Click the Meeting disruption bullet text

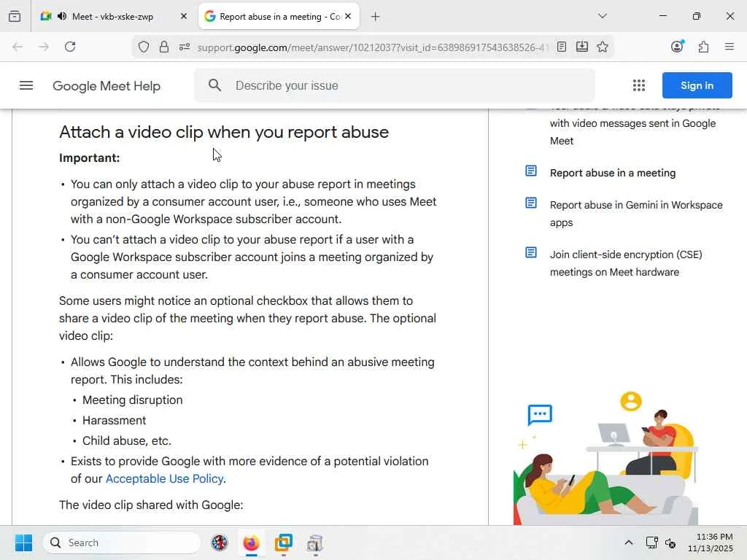[133, 400]
